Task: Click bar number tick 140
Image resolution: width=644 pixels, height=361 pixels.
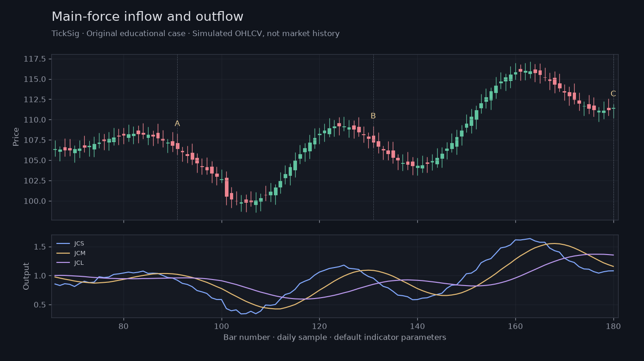Action: pos(417,325)
